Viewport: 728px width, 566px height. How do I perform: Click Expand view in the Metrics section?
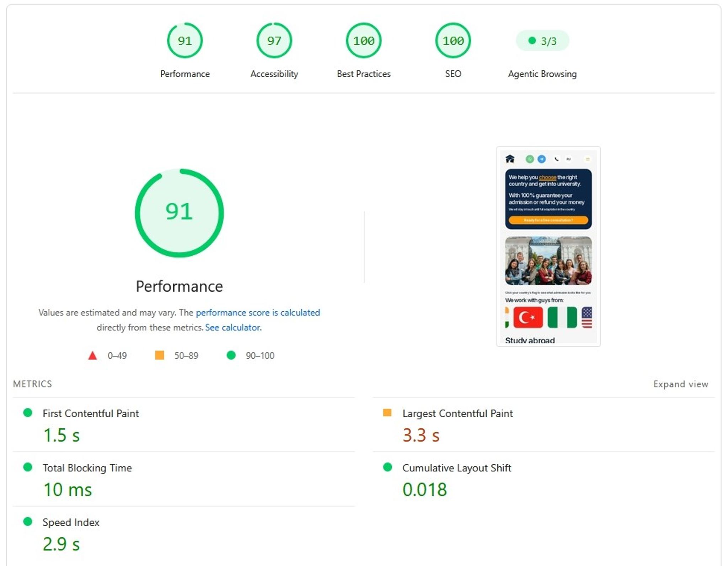pos(681,384)
